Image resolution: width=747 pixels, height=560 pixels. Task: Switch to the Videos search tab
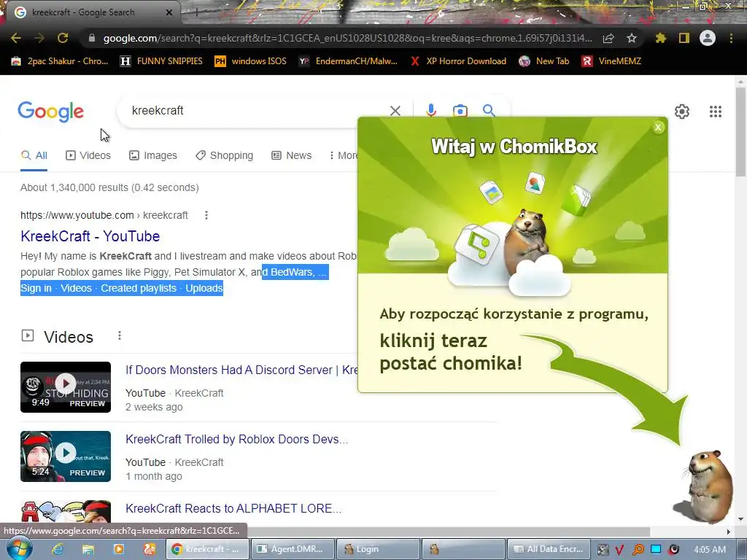[x=88, y=156]
